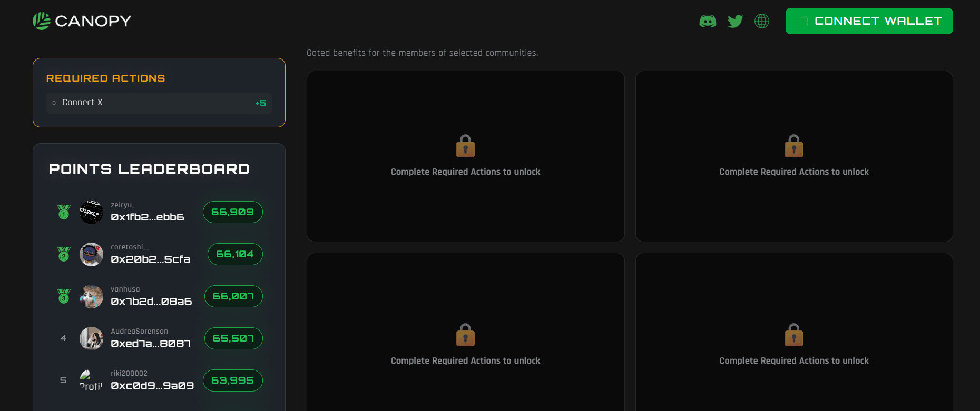Click the first-place medal icon

point(64,212)
